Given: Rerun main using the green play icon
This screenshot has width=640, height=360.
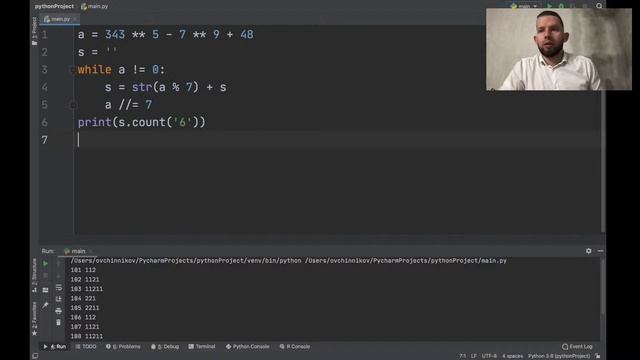Looking at the screenshot, I should point(45,264).
